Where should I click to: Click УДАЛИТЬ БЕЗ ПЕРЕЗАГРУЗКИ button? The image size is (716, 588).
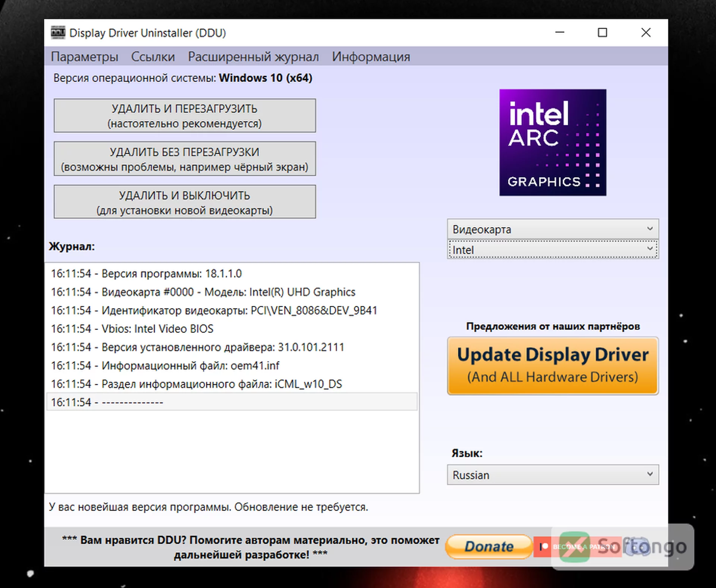coord(185,159)
